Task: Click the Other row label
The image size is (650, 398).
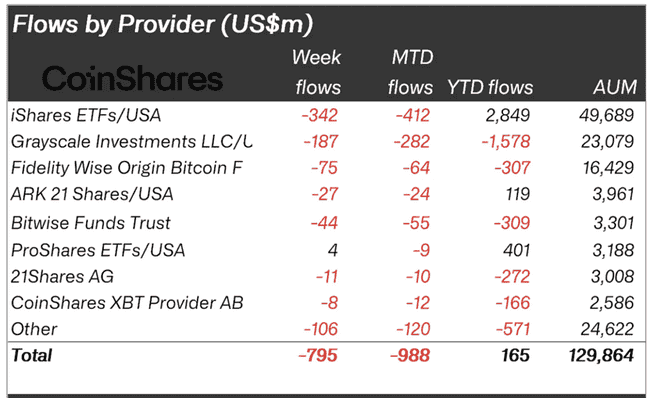Action: pyautogui.click(x=34, y=329)
